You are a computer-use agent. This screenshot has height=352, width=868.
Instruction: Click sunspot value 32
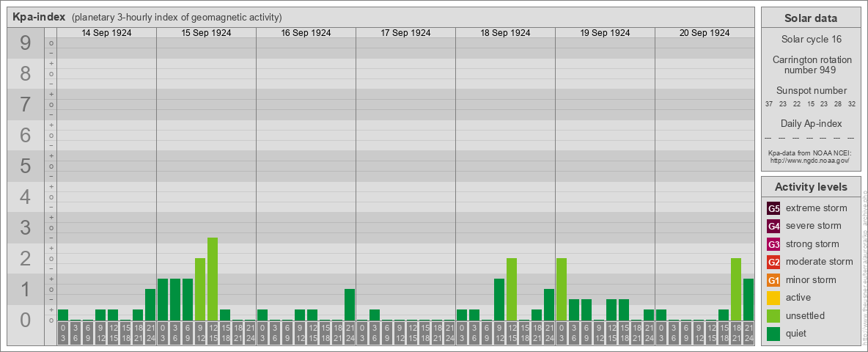[852, 104]
